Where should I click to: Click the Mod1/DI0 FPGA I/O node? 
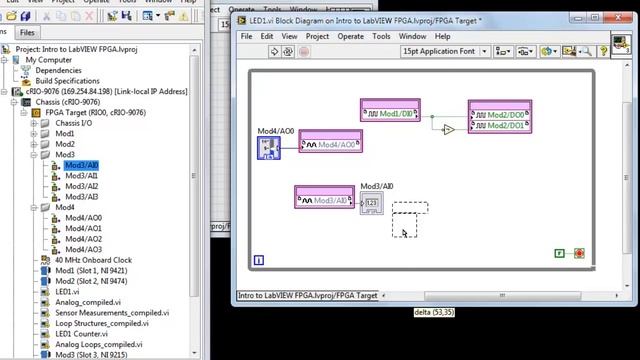click(390, 110)
